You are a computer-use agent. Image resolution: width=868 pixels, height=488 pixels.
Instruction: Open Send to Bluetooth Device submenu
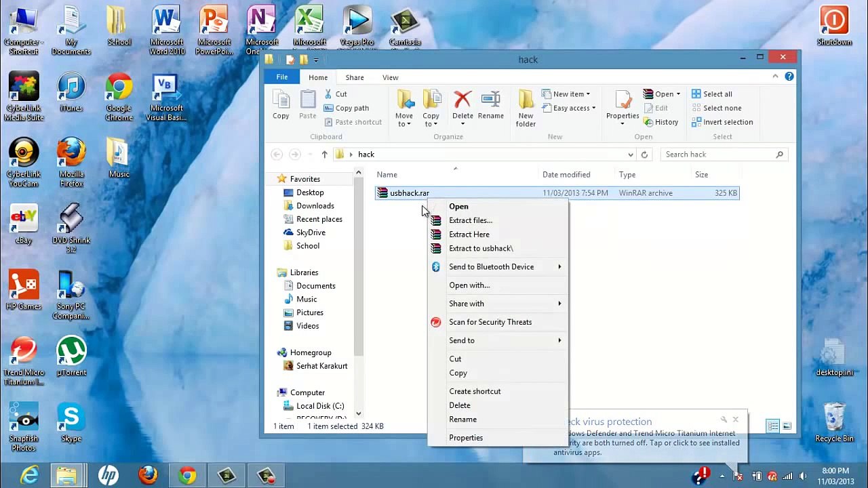tap(497, 267)
